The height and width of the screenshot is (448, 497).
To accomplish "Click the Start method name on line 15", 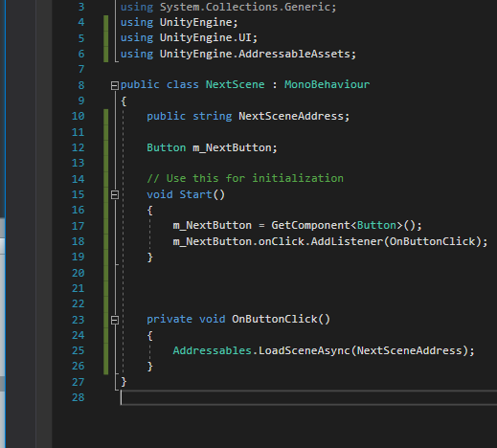I will pyautogui.click(x=195, y=194).
